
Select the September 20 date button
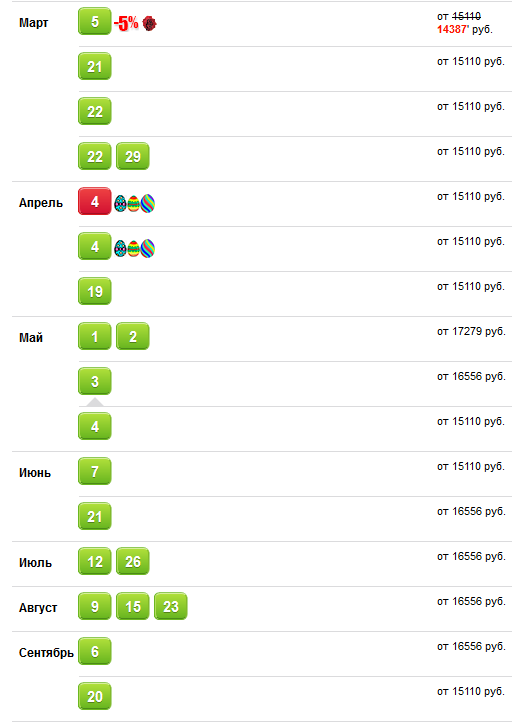click(x=94, y=696)
